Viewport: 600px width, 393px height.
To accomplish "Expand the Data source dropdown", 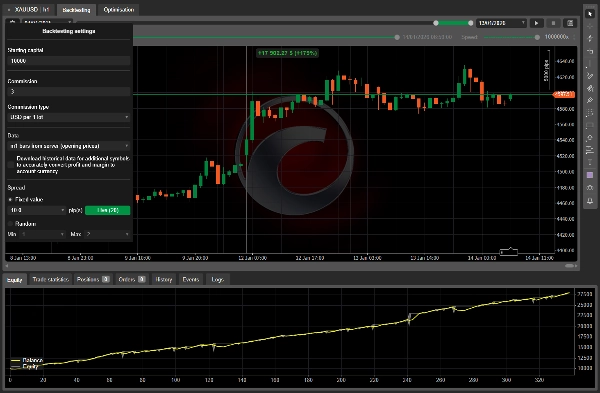I will (x=69, y=146).
